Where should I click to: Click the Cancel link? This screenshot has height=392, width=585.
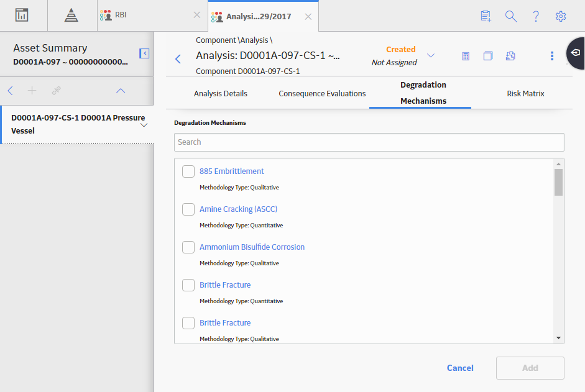coord(460,368)
